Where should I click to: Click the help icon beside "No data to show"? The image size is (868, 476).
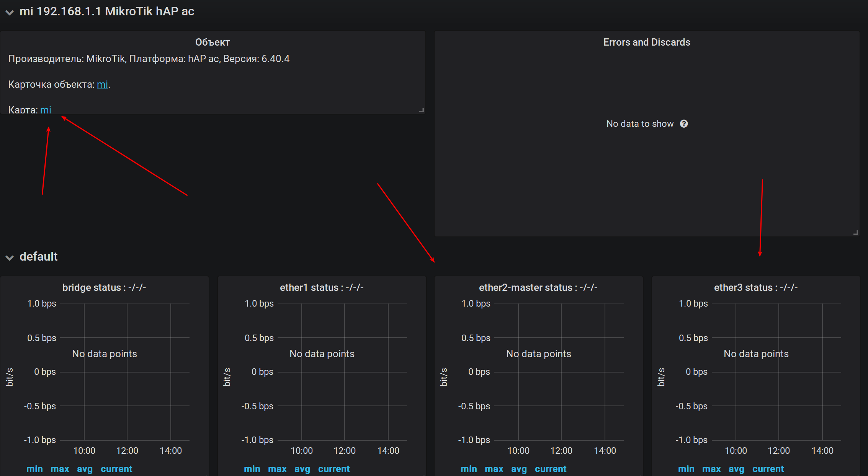[684, 123]
